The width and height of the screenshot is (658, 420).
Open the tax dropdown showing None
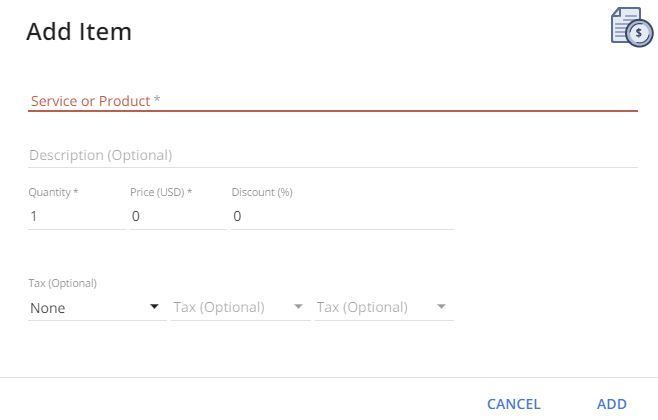97,308
